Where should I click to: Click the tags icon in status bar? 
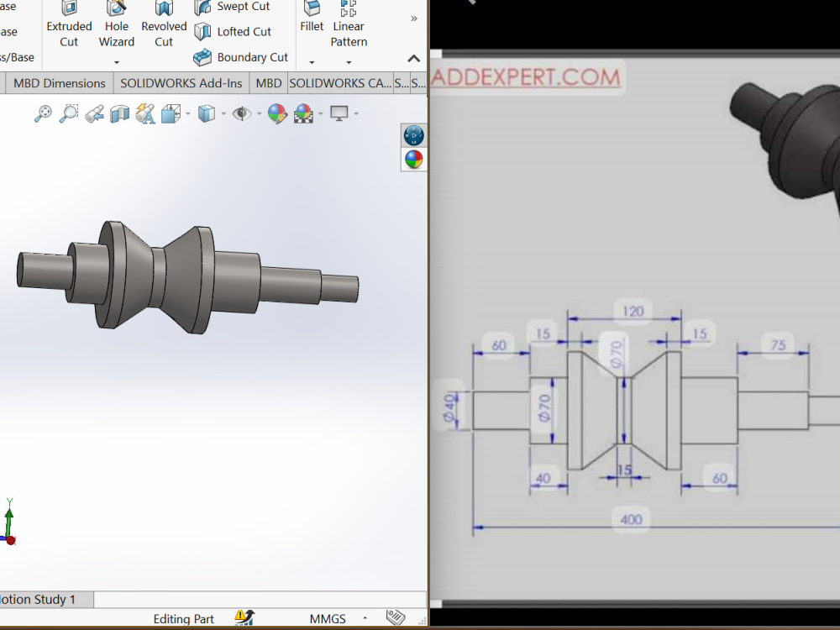pos(396,617)
